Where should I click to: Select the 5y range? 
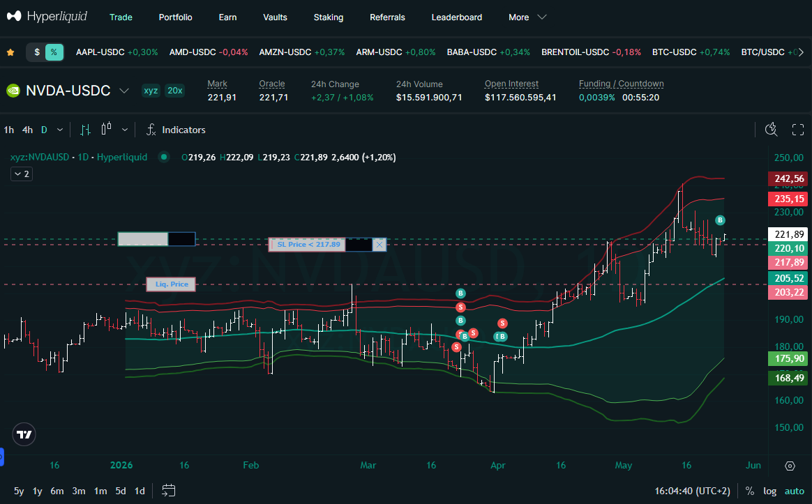19,491
